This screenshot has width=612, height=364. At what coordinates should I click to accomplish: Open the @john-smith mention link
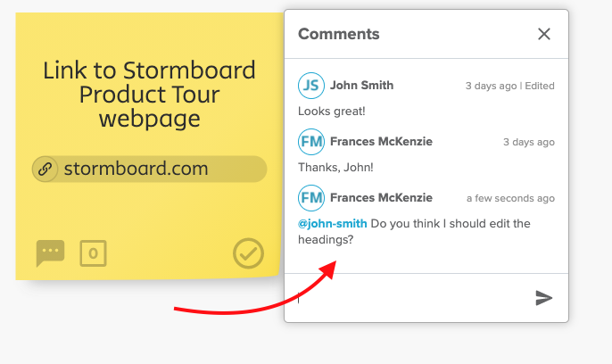coord(332,224)
